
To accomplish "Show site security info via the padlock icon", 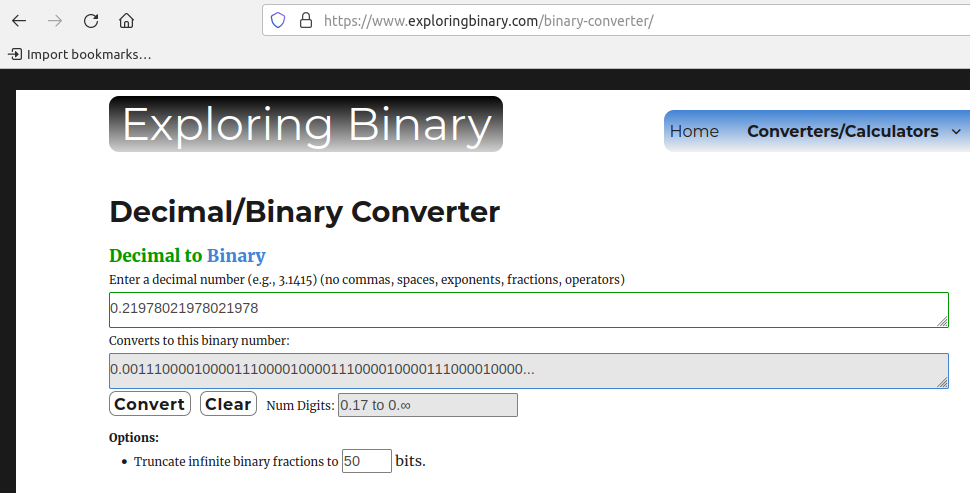I will 306,21.
